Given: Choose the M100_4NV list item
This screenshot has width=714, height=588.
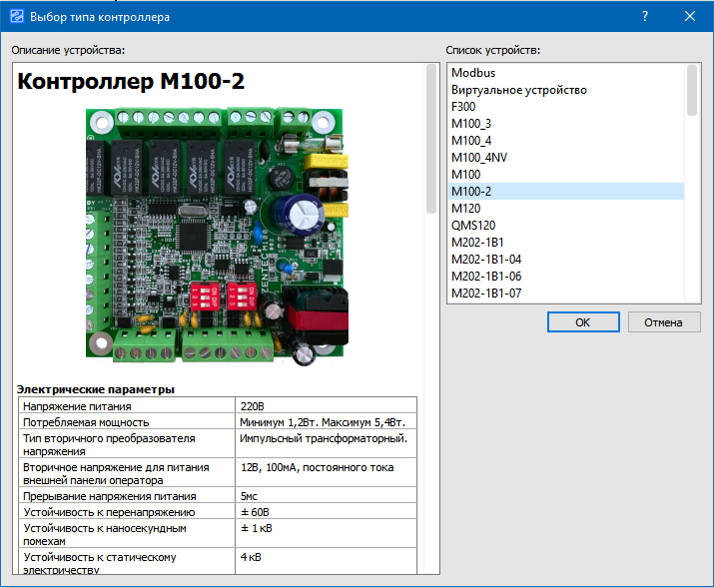Looking at the screenshot, I should pos(478,158).
